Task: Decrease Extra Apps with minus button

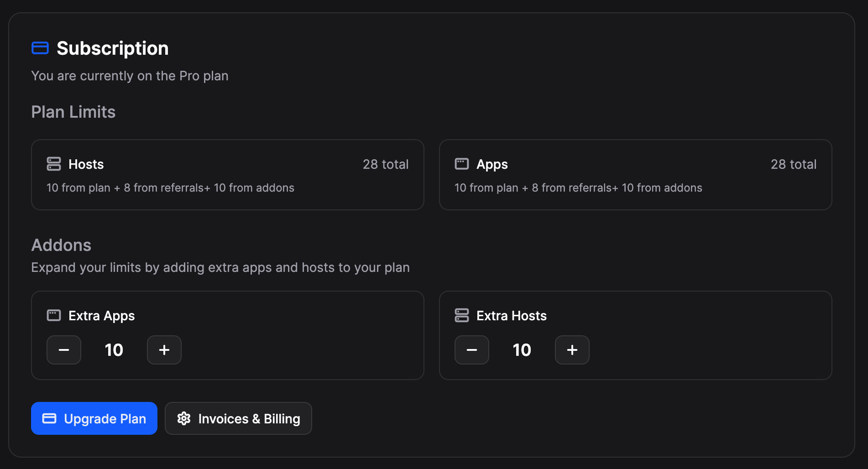Action: click(64, 350)
